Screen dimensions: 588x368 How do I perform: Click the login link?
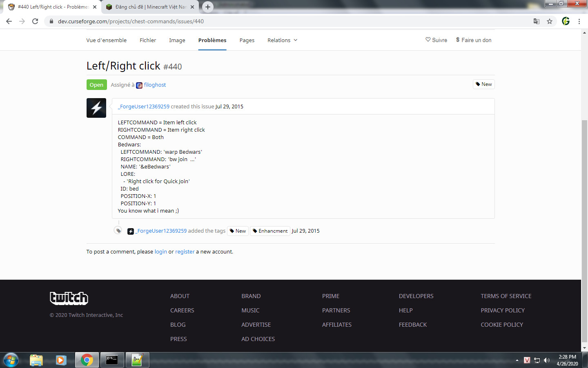(x=161, y=251)
